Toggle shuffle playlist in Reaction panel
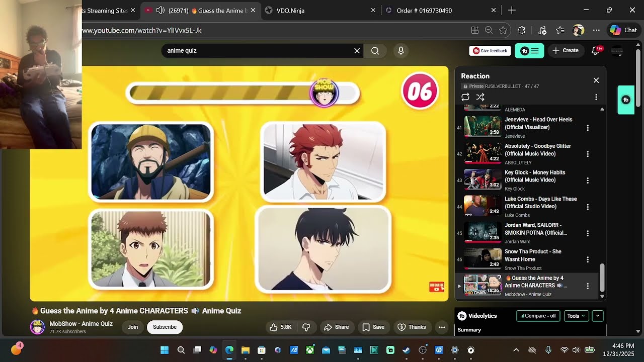This screenshot has height=362, width=644. (x=480, y=97)
